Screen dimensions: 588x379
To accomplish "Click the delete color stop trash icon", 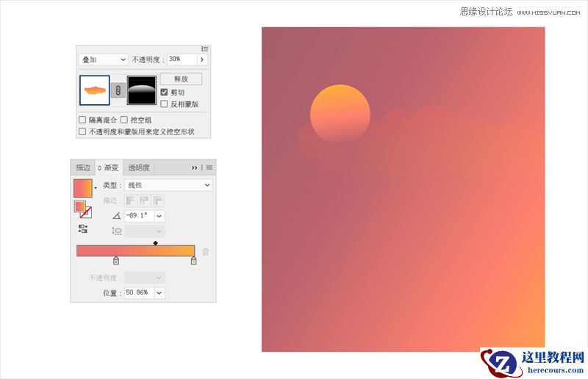I will [x=206, y=251].
